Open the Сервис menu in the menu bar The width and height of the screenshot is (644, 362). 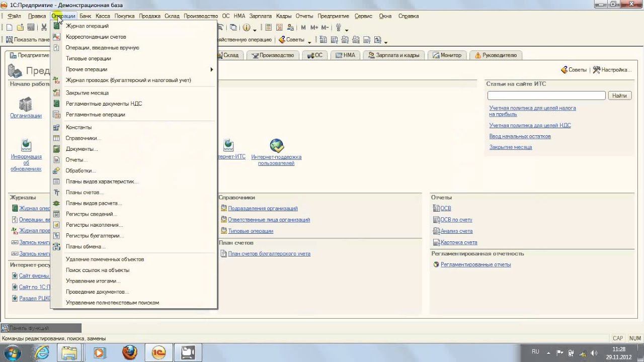click(x=363, y=16)
